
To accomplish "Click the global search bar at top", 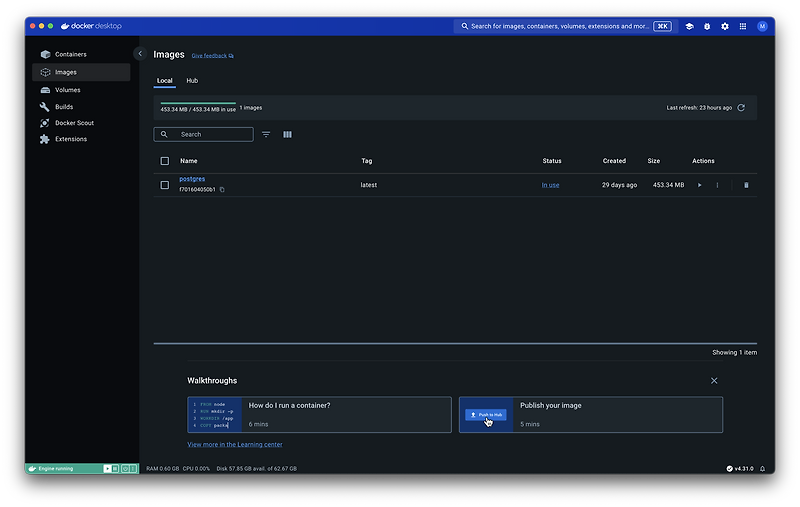I will [x=566, y=26].
